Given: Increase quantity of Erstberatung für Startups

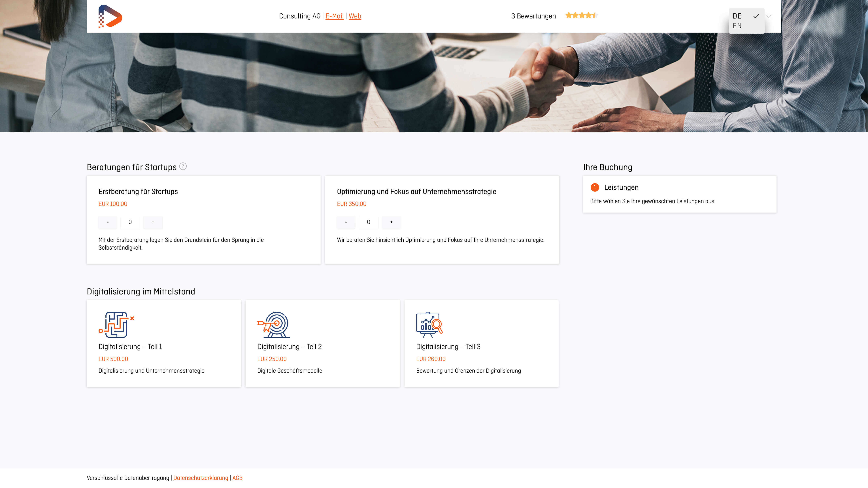Looking at the screenshot, I should point(153,222).
